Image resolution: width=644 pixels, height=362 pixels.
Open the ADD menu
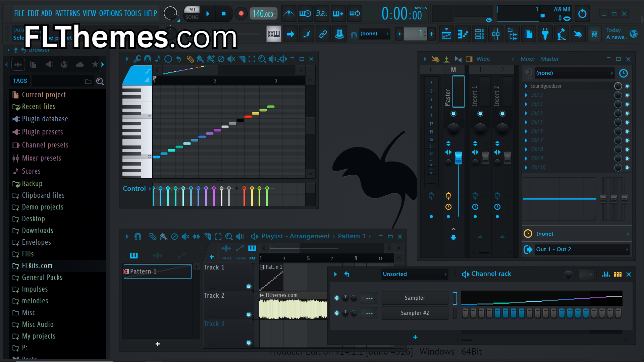coord(46,13)
